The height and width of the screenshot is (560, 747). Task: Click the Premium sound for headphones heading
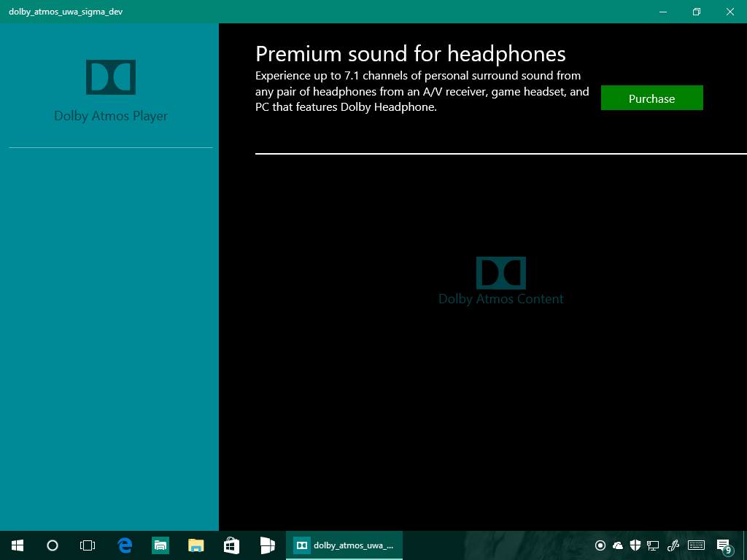tap(411, 54)
